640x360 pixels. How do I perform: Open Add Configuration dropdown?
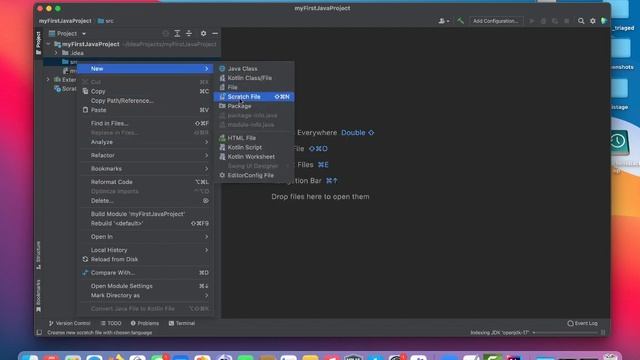tap(496, 21)
